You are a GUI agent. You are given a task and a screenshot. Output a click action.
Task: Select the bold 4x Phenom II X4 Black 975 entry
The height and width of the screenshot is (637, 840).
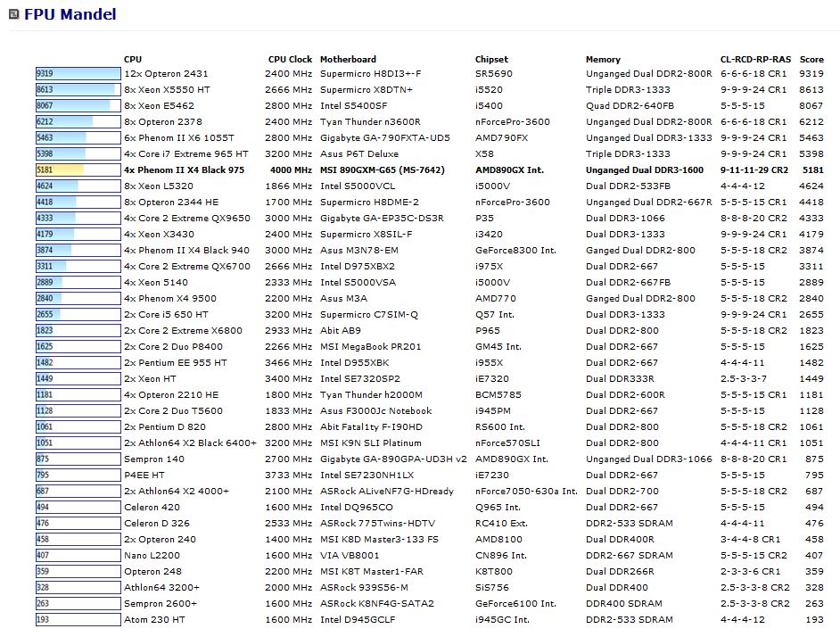click(184, 170)
